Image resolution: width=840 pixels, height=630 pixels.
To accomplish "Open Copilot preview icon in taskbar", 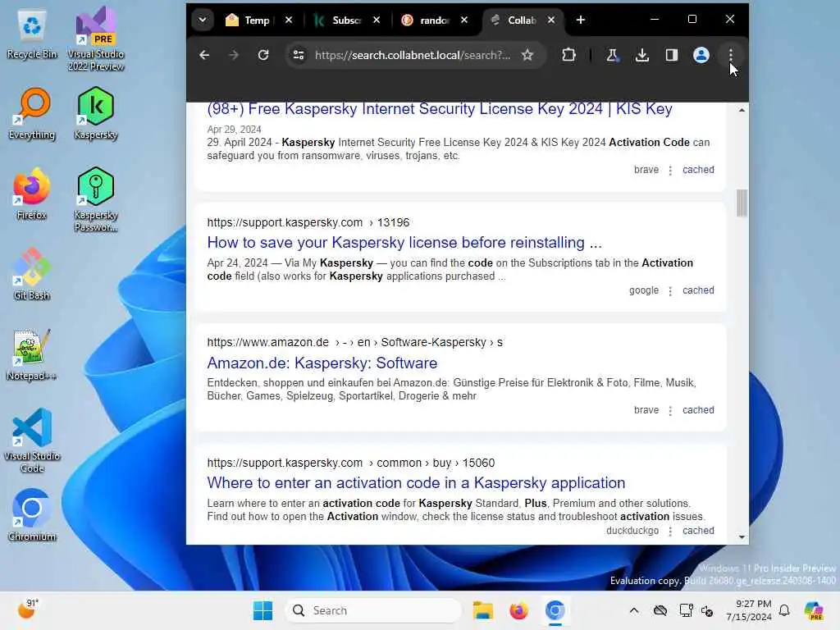I will (814, 610).
